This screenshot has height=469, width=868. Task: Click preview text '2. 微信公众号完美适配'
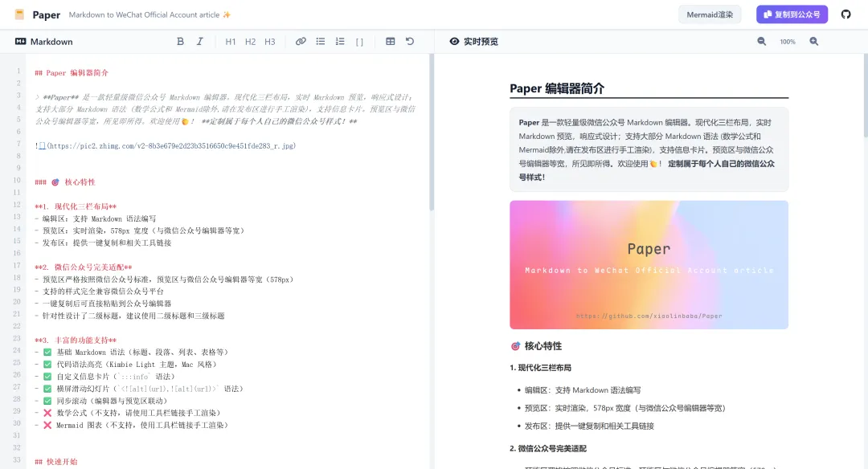[x=548, y=449]
